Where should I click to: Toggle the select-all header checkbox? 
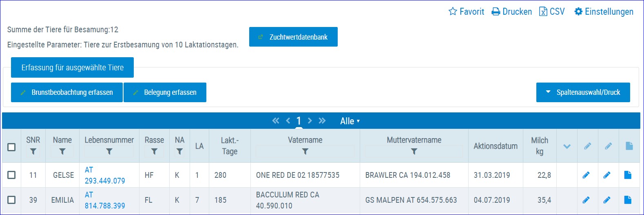[x=11, y=147]
